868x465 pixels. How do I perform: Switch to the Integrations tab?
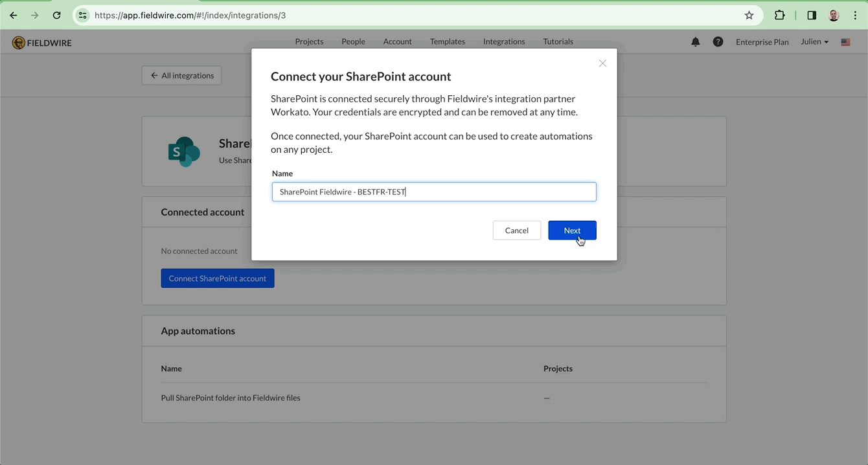point(504,41)
